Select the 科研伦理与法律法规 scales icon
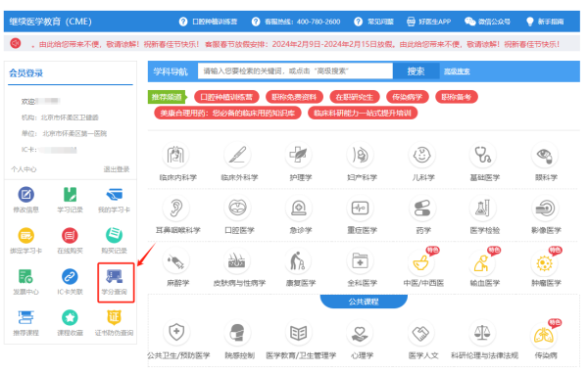This screenshot has width=588, height=373. (483, 333)
